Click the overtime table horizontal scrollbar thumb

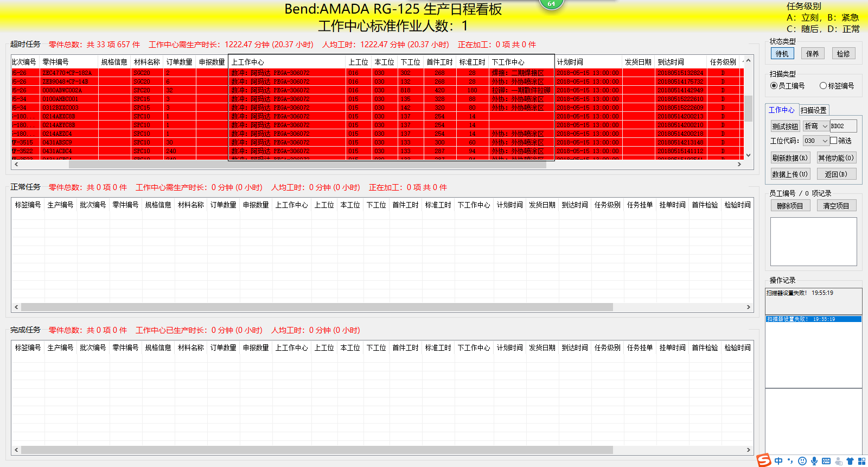click(x=307, y=164)
